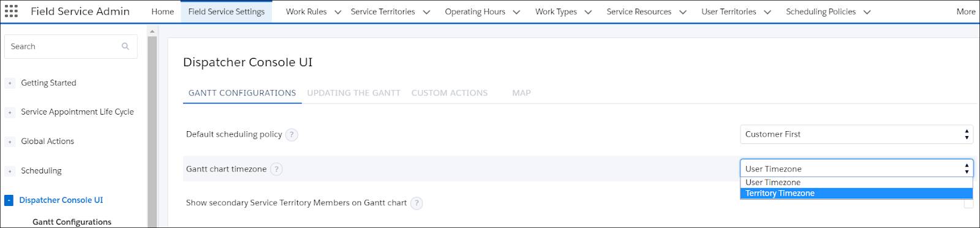Screen dimensions: 980x228
Task: Click the Field Service Admin app name
Action: (x=80, y=11)
